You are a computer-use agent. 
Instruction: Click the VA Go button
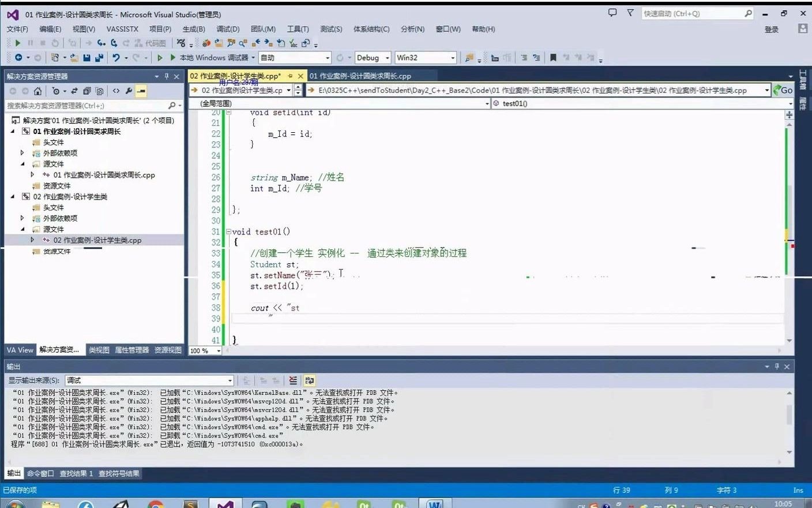783,90
